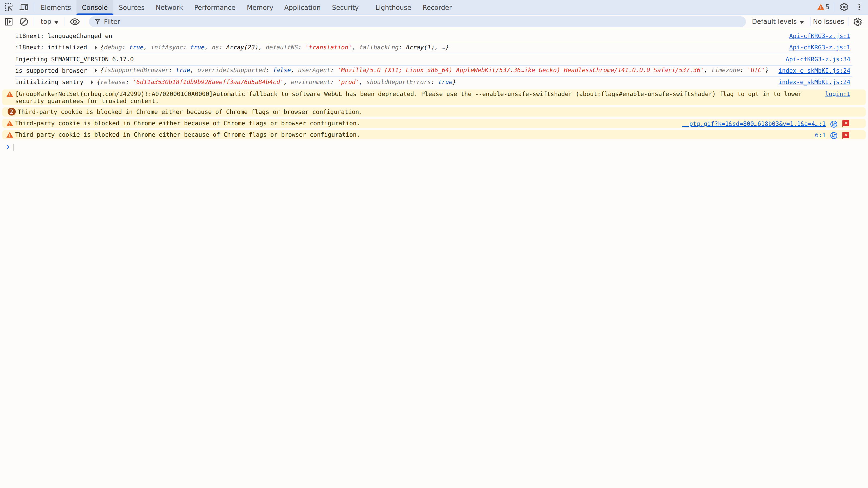Activate the inspect element picker icon
Viewport: 868px width, 488px height.
coord(9,7)
